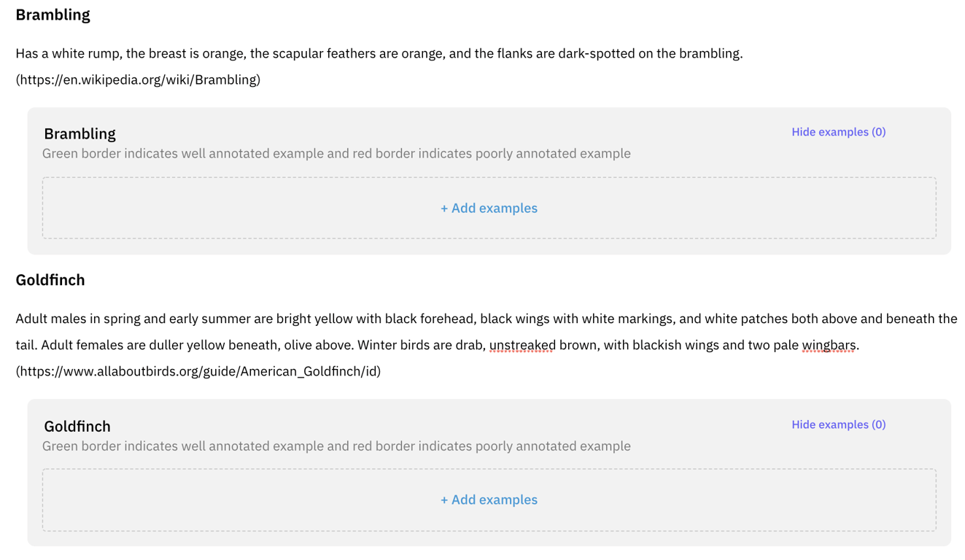The image size is (965, 560).
Task: Click the top Brambling section heading
Action: 53,15
